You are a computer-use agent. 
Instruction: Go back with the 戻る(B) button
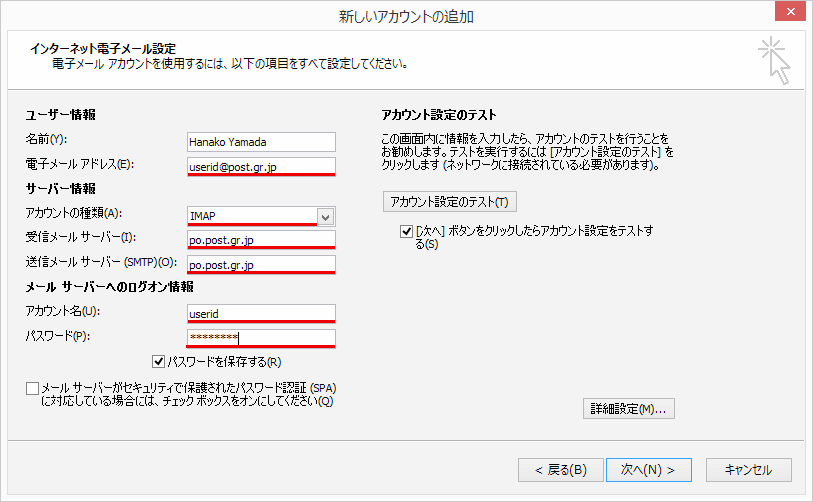tap(560, 470)
